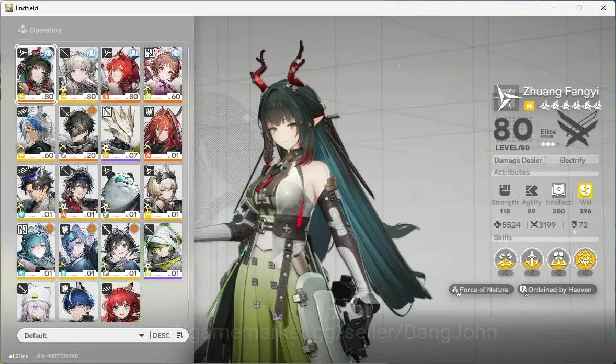Click the row of six star pips by the name
The width and height of the screenshot is (616, 364).
[569, 105]
